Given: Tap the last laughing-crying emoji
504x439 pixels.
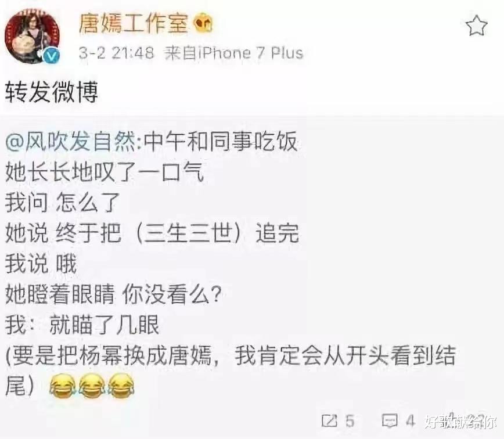Looking at the screenshot, I should click(121, 386).
